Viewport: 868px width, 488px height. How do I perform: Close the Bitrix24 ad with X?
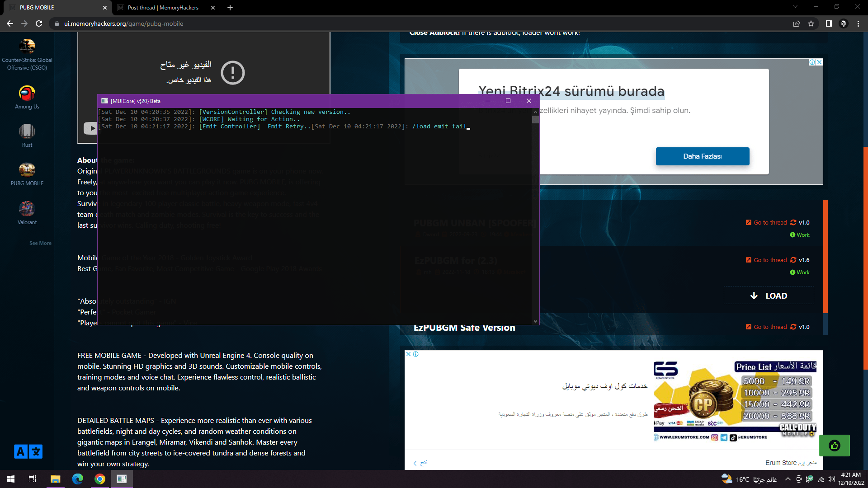tap(820, 62)
